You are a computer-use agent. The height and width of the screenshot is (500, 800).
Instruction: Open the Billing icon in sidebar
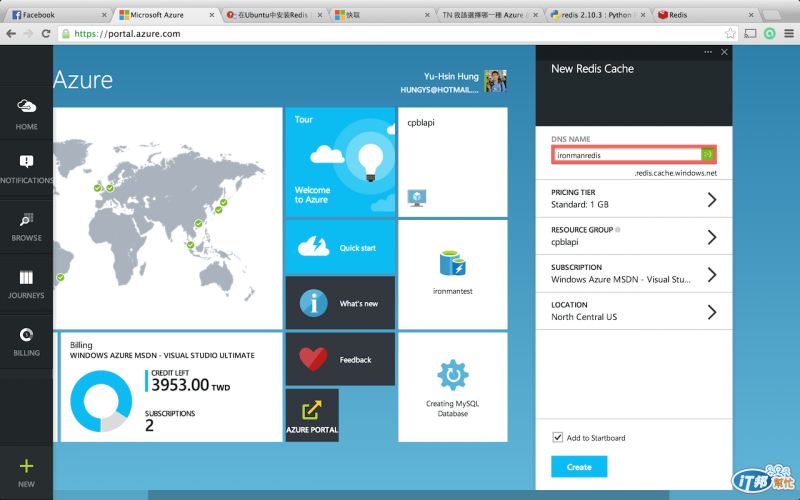click(26, 335)
